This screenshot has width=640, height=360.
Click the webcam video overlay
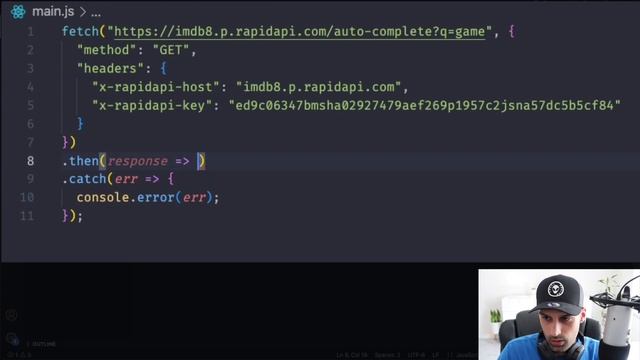[559, 314]
